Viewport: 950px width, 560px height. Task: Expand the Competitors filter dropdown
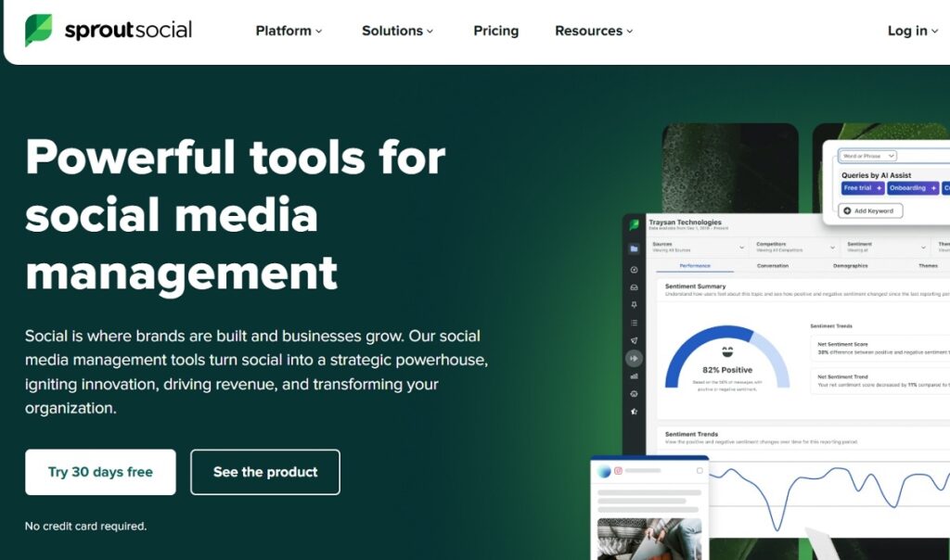point(795,247)
